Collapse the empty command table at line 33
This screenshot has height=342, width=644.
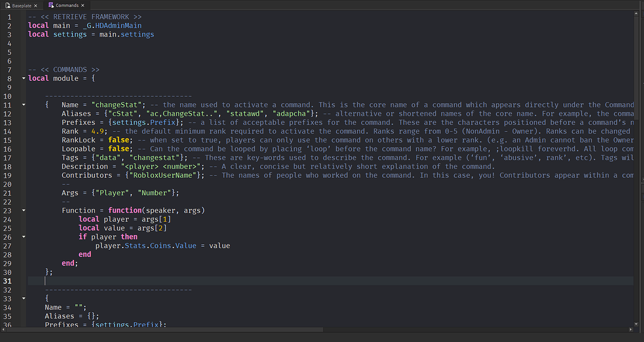tap(24, 298)
